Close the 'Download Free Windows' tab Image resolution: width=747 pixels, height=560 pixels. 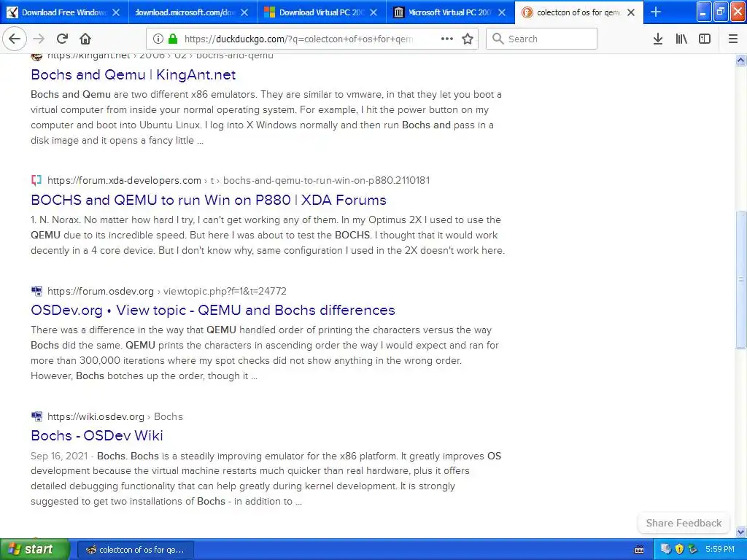(x=116, y=12)
